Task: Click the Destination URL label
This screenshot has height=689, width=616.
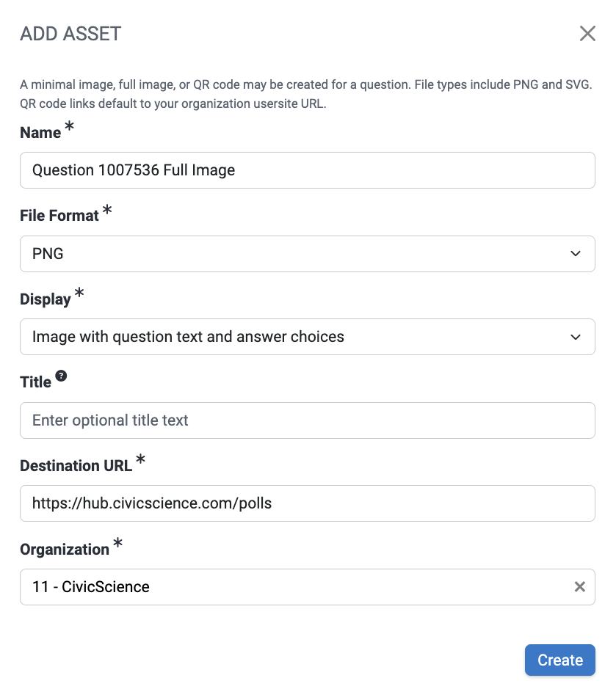Action: click(x=76, y=466)
